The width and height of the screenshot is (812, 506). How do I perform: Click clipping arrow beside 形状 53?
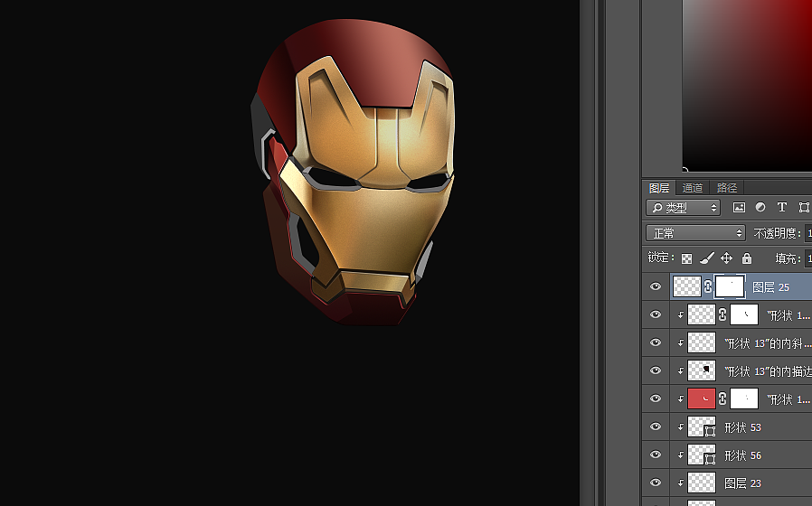tap(680, 426)
